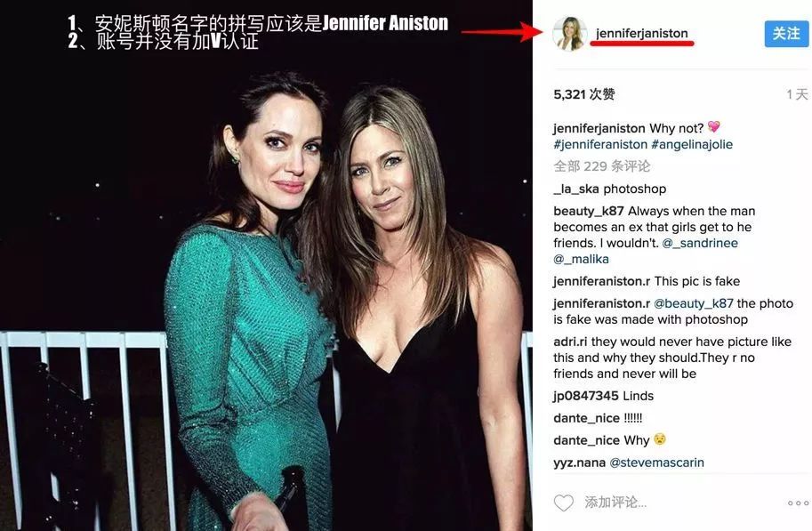
Task: Click the #jenniferaniston hashtag
Action: 600,145
